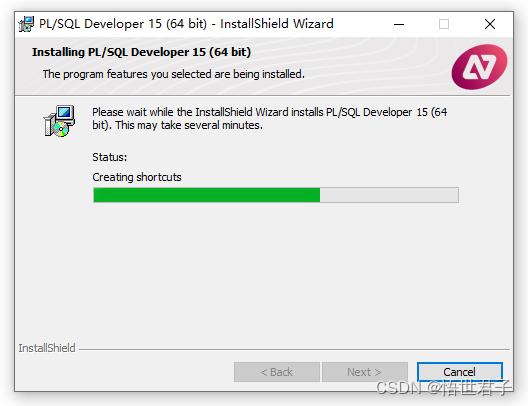Click the disabled Next button

pyautogui.click(x=365, y=372)
